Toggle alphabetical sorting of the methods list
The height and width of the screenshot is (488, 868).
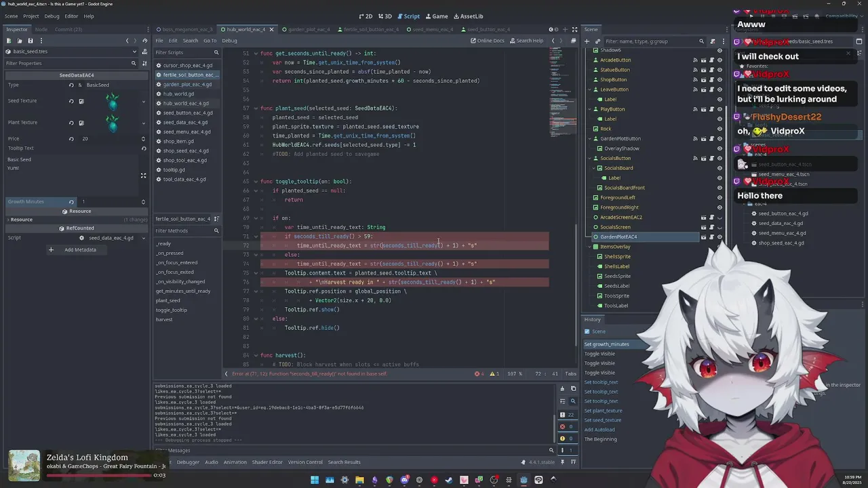point(216,219)
